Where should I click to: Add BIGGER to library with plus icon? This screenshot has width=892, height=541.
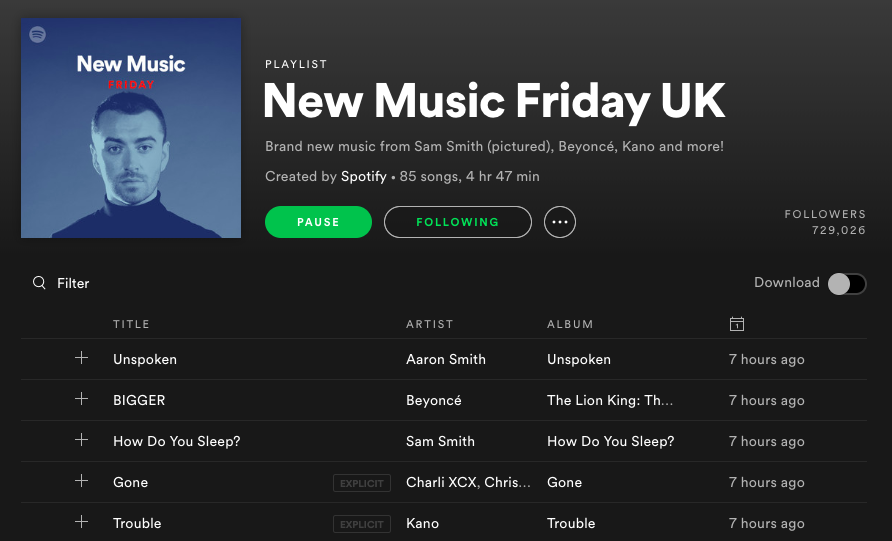[x=81, y=399]
